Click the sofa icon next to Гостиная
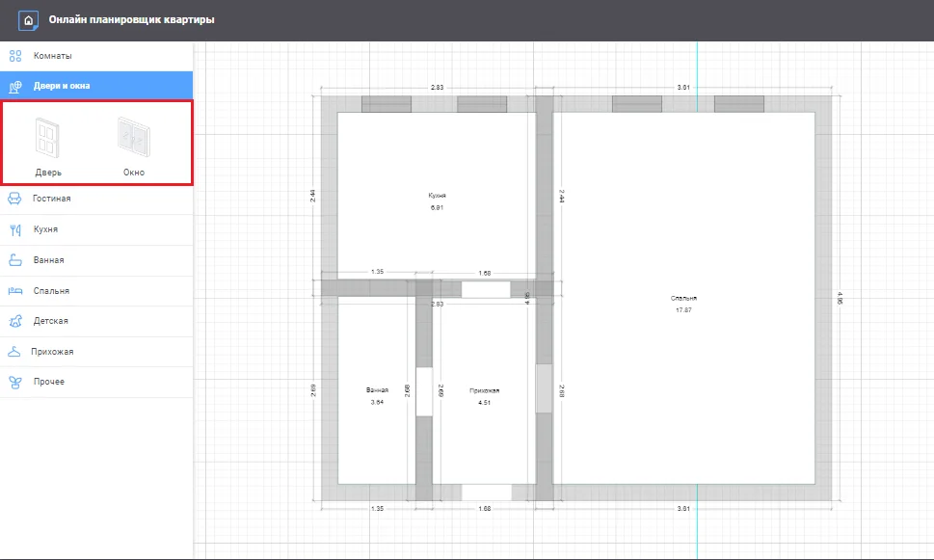Screen dimensions: 934x560 (13, 198)
